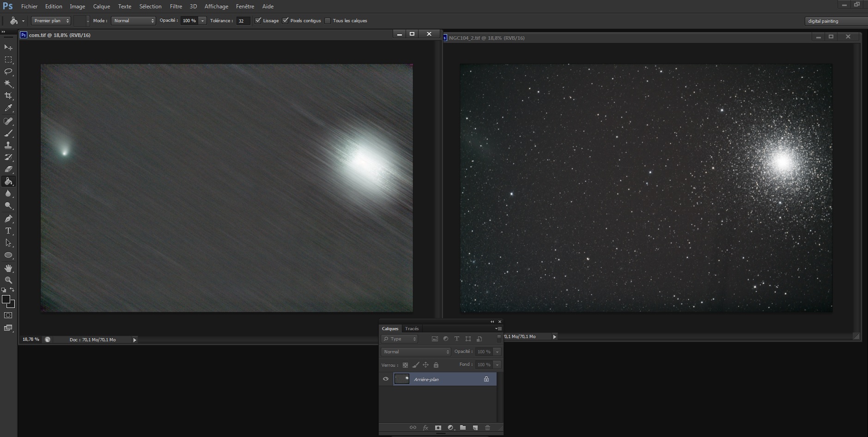Reset default foreground and background colors

[x=4, y=290]
